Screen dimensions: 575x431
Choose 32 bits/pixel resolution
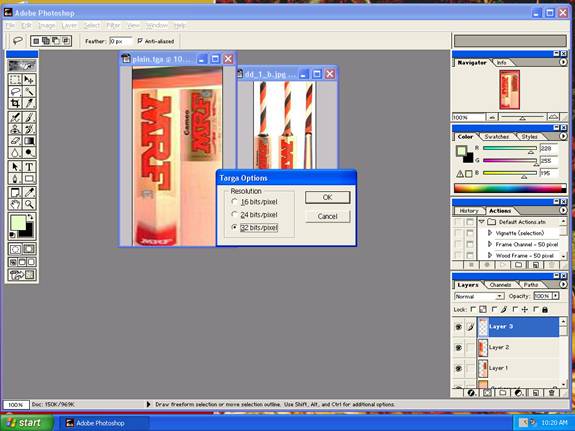(254, 227)
